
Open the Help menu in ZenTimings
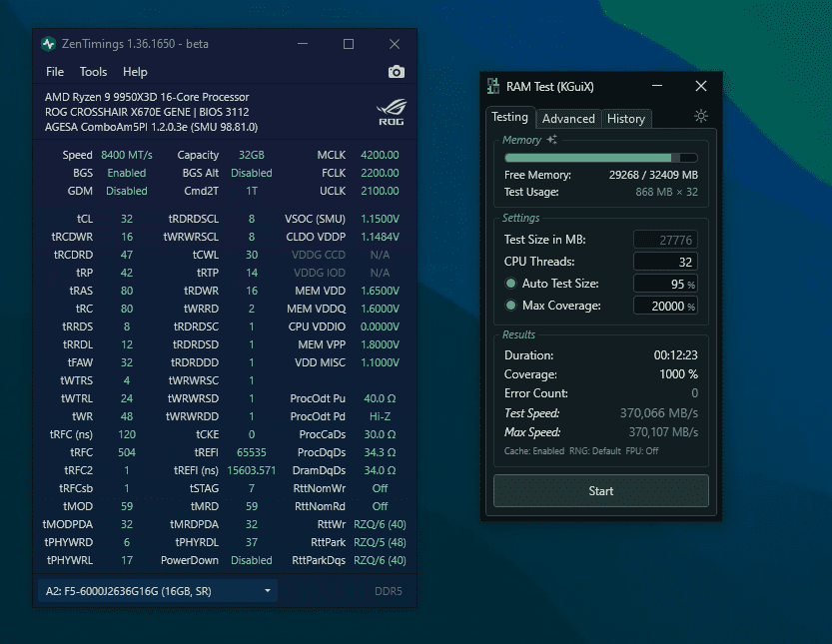135,72
